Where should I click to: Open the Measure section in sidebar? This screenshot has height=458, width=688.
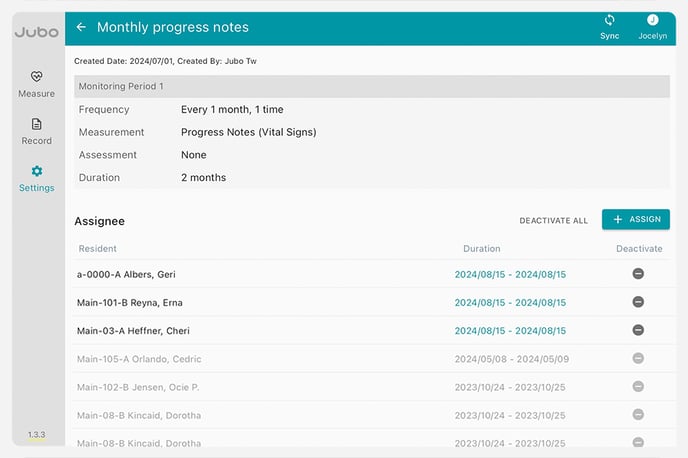pos(36,84)
